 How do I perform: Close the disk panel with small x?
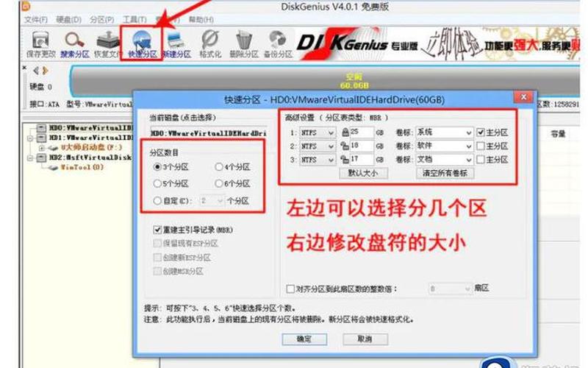click(x=24, y=68)
